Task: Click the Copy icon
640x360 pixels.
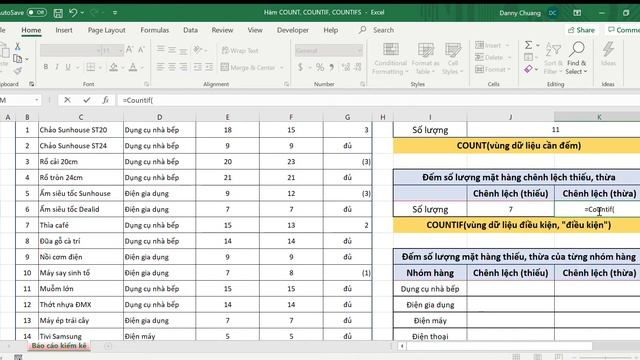Action: pyautogui.click(x=18, y=59)
